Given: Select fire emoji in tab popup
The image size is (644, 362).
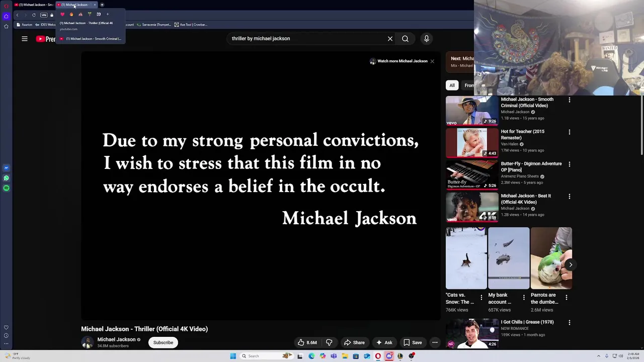Looking at the screenshot, I should 71,14.
